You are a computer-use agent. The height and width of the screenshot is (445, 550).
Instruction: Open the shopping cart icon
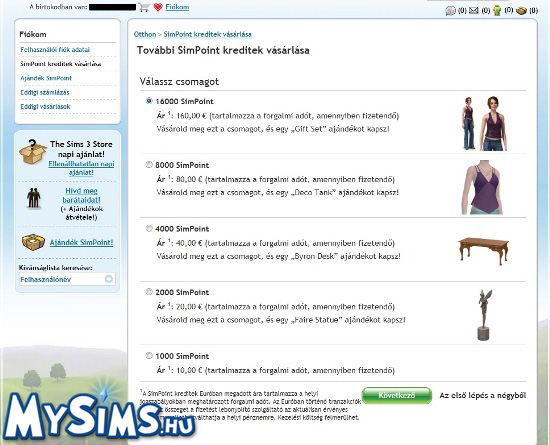click(x=144, y=7)
